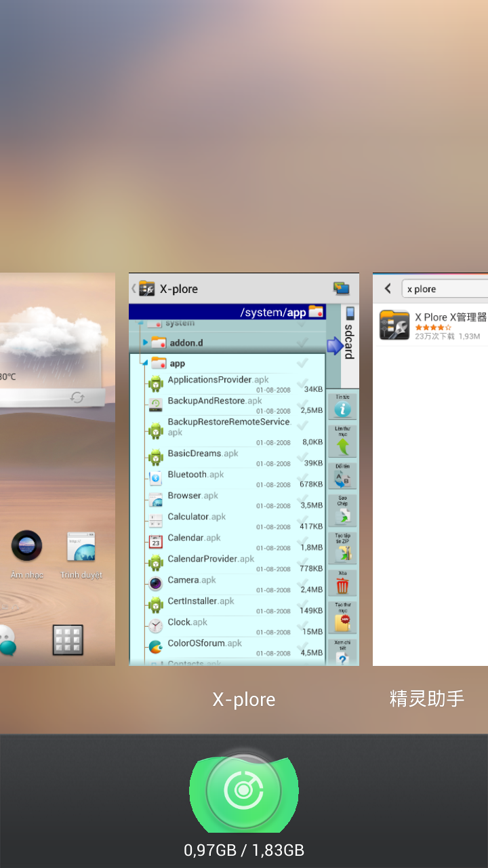Open the X-plore app icon in its title bar
488x868 pixels.
point(146,288)
